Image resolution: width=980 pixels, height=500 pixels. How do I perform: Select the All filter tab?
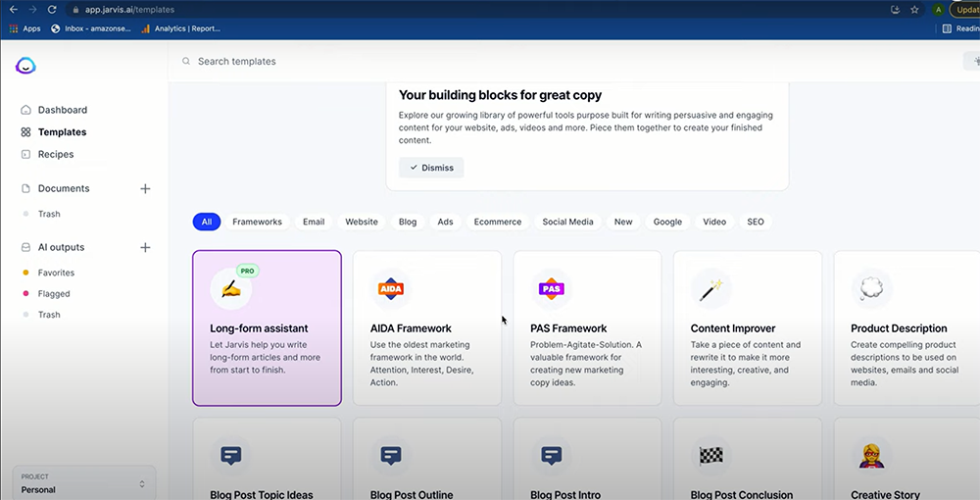[x=206, y=222]
